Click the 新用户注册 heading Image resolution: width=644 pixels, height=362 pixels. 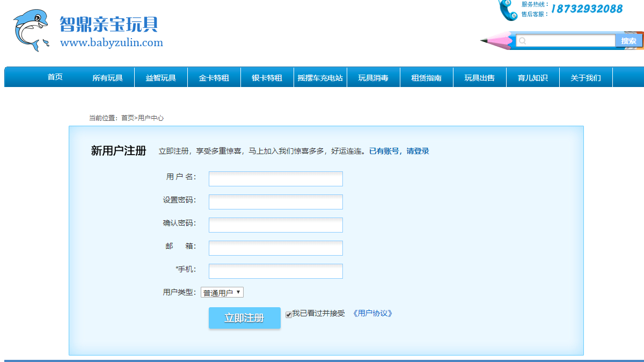[119, 151]
